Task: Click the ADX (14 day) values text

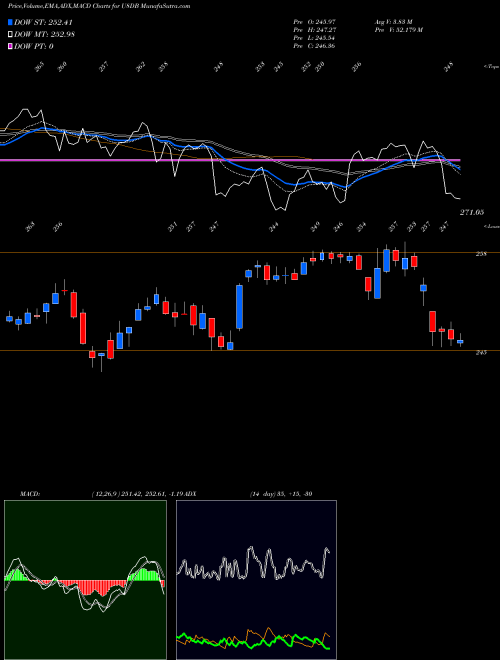Action: pos(281,494)
